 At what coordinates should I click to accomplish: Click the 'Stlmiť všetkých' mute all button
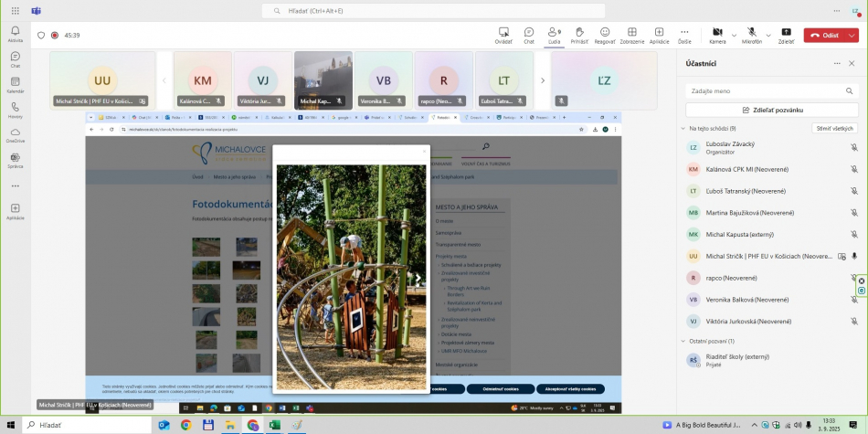point(835,129)
